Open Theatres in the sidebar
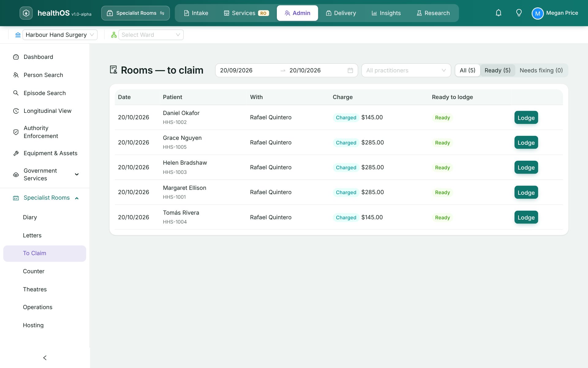This screenshot has width=588, height=368. click(x=45, y=289)
